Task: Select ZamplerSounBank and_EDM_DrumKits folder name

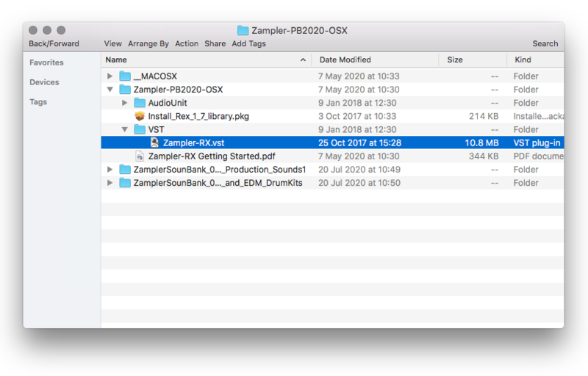Action: [x=218, y=183]
